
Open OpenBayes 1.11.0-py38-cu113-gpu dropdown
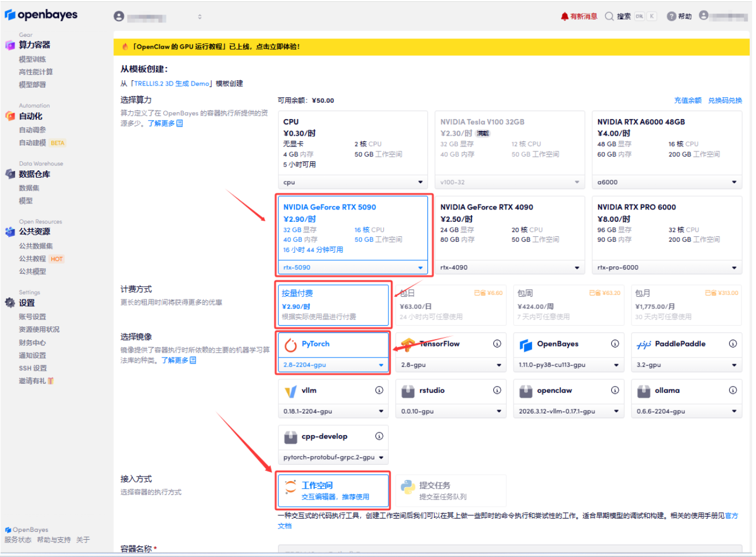(x=569, y=365)
